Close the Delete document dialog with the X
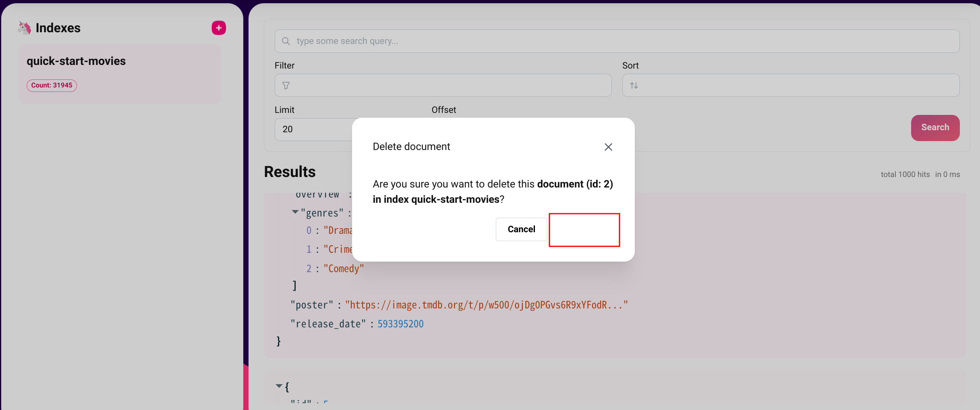The width and height of the screenshot is (980, 410). point(608,147)
